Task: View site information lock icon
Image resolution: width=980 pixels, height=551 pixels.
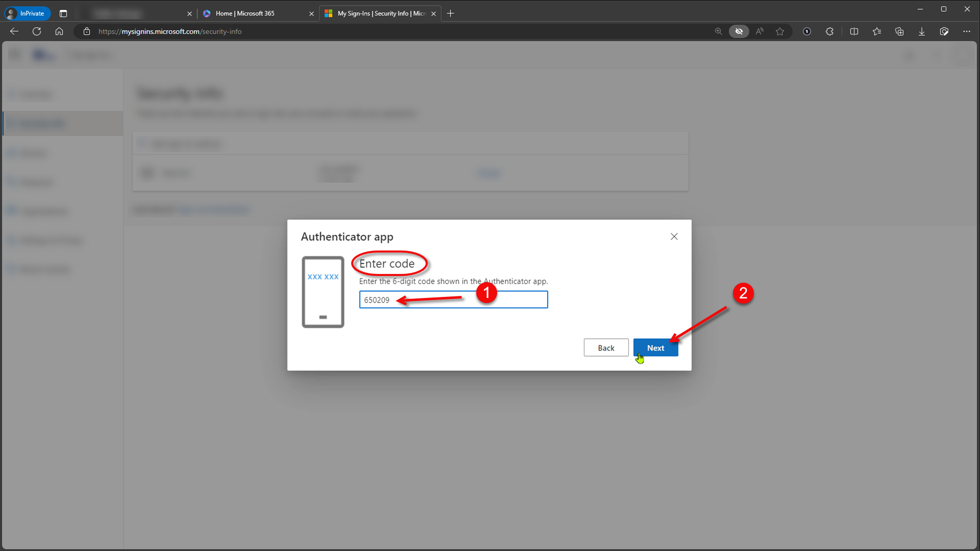Action: [x=87, y=32]
